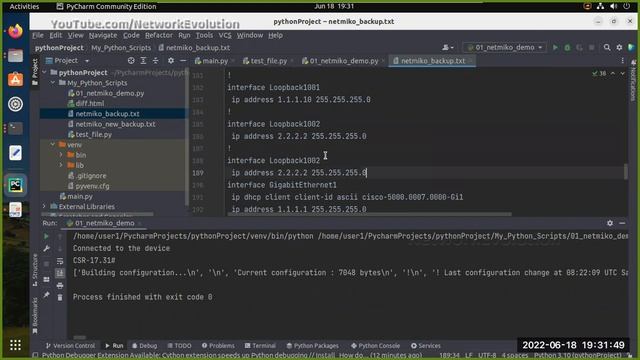Start debugging with the bug icon
The image size is (640, 360).
click(x=567, y=48)
